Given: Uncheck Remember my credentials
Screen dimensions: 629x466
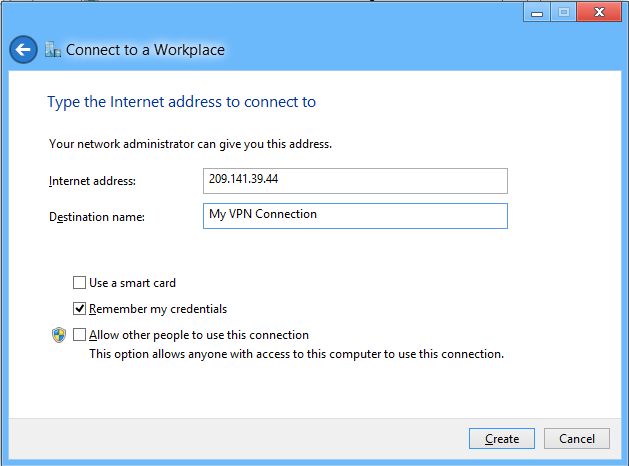Looking at the screenshot, I should 79,309.
